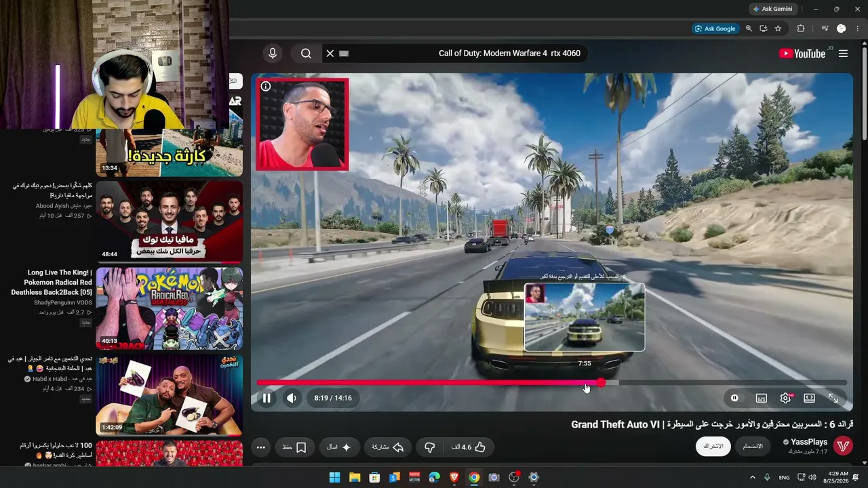Switch the player to theater mode
This screenshot has height=488, width=868.
pyautogui.click(x=809, y=398)
